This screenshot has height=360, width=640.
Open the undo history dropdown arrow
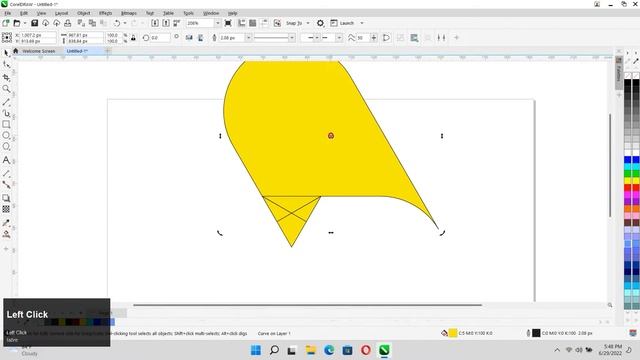coord(125,23)
